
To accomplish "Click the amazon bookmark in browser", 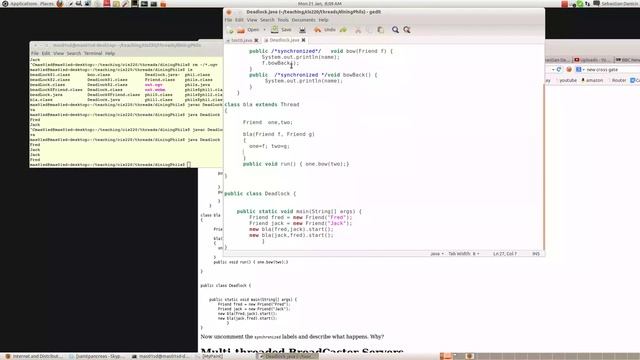I will pyautogui.click(x=592, y=80).
